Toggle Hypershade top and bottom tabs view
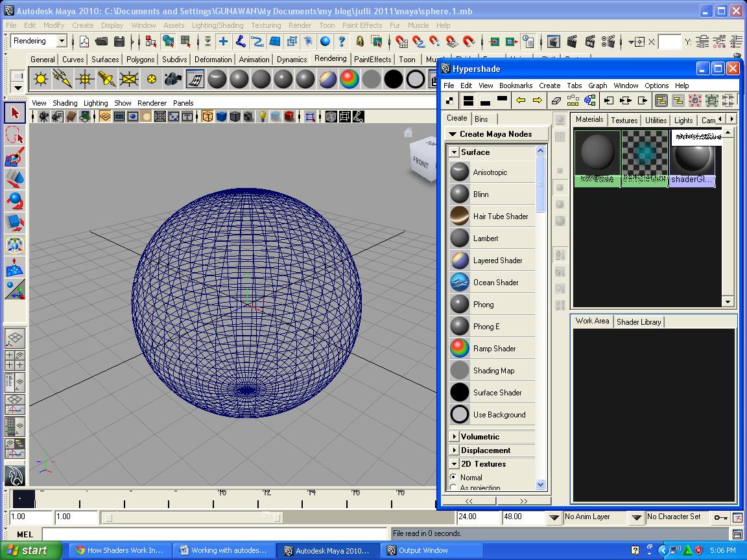This screenshot has width=747, height=560. pos(468,100)
